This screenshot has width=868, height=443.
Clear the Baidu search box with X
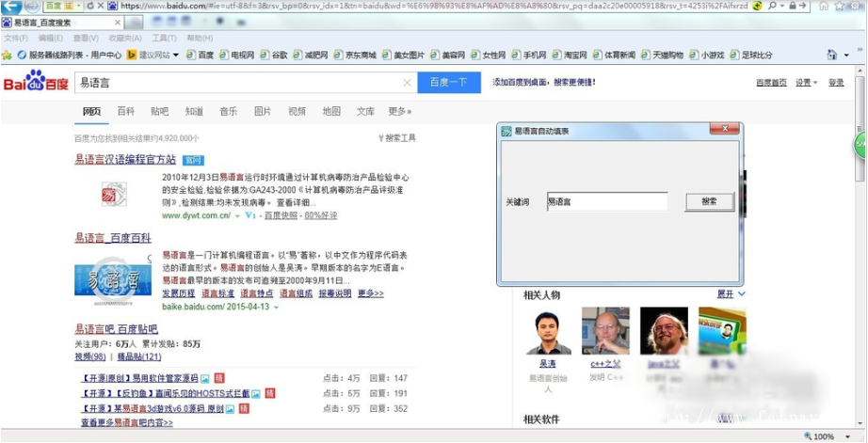[x=407, y=83]
